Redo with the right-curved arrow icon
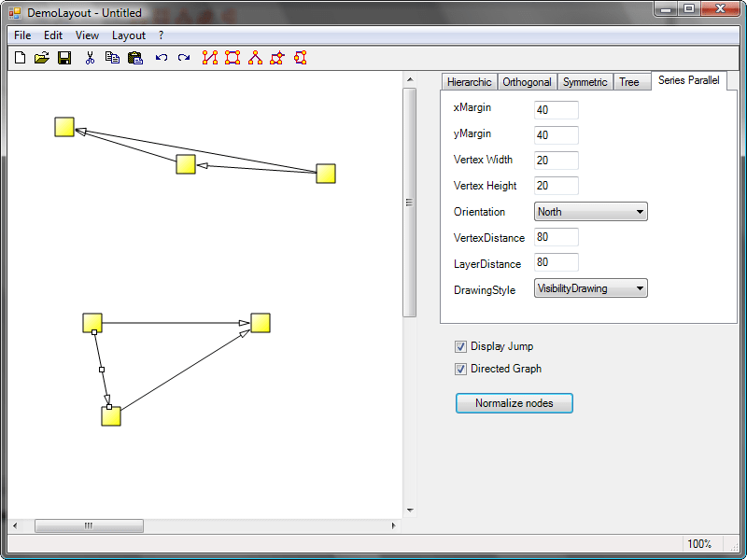The width and height of the screenshot is (747, 560). (x=184, y=58)
